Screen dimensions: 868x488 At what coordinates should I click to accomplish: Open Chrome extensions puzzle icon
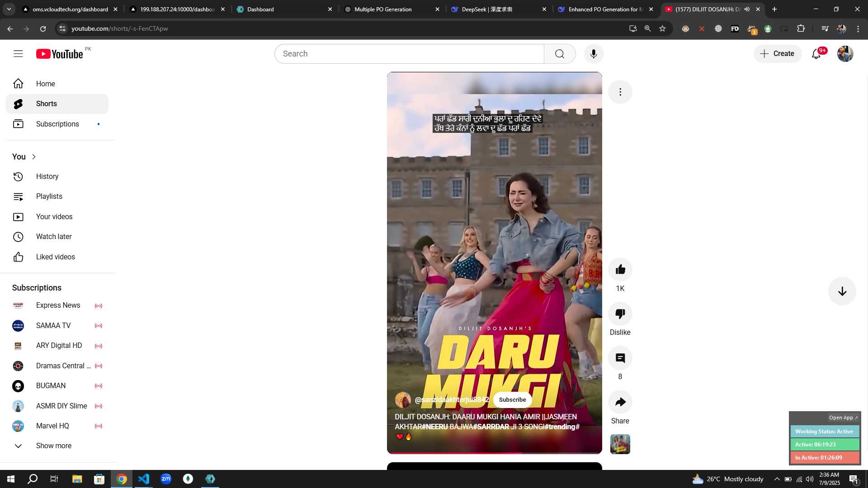801,29
